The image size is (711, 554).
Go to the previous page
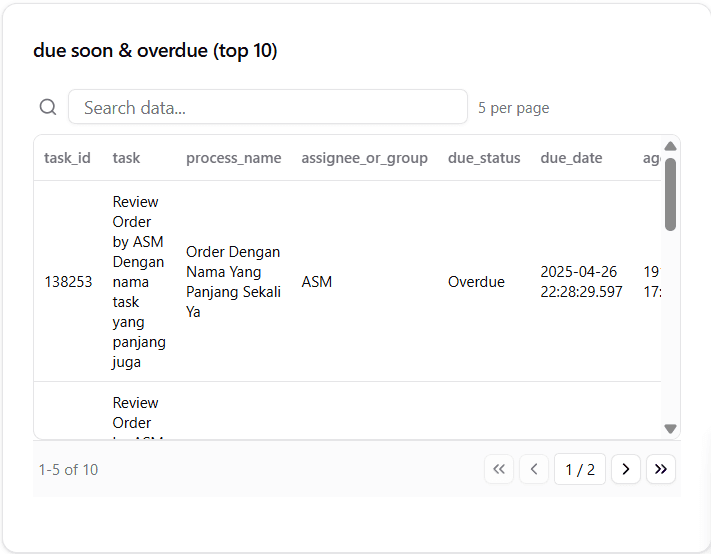(x=534, y=469)
